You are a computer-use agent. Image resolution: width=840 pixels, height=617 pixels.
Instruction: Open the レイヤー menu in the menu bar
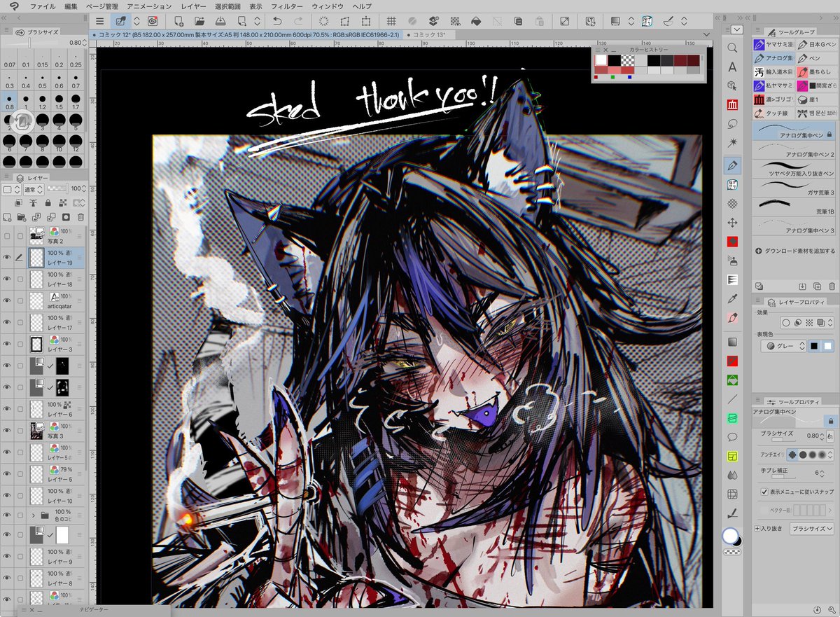193,6
